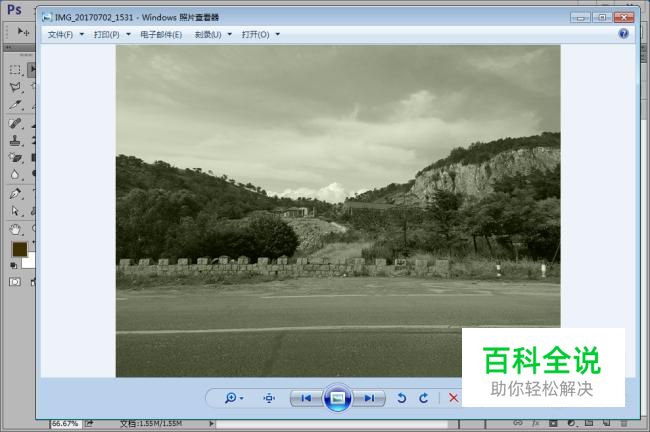Click the Ps logo in Photoshop
Viewport: 650px width, 432px height.
pos(15,9)
